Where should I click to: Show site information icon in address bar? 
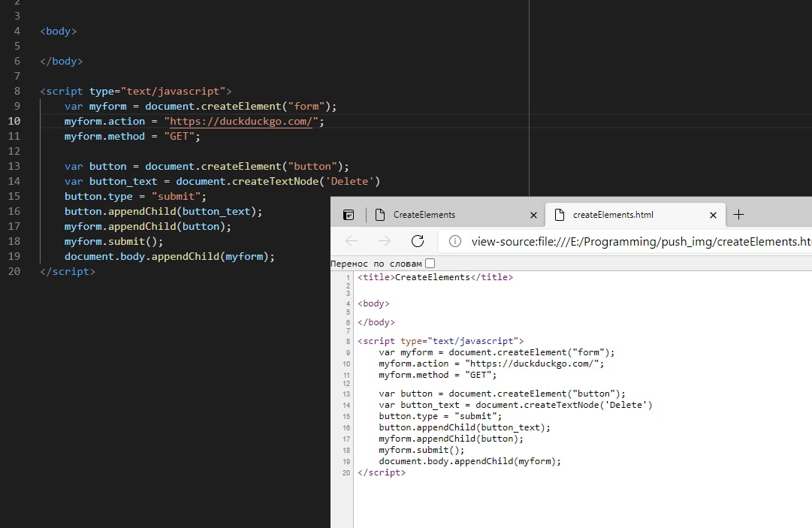[x=454, y=241]
